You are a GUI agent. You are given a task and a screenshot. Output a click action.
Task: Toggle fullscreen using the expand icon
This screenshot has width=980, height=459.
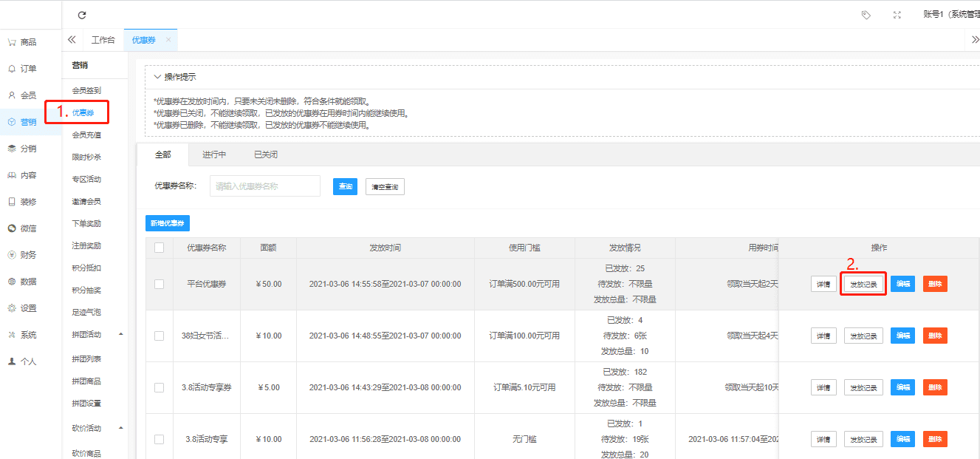(897, 15)
